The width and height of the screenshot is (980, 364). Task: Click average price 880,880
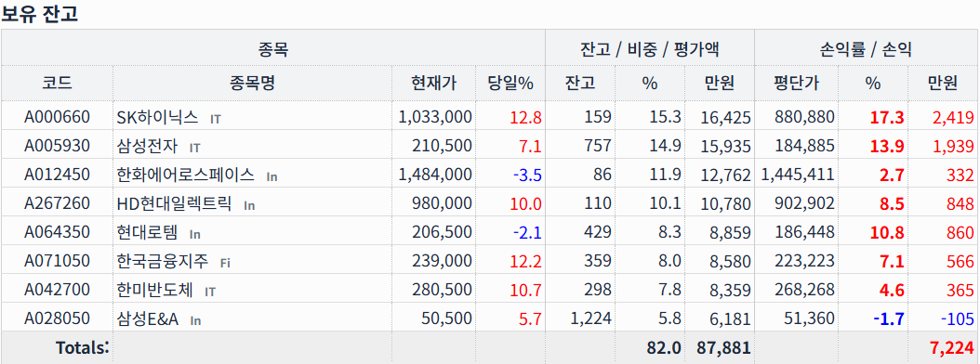[803, 117]
